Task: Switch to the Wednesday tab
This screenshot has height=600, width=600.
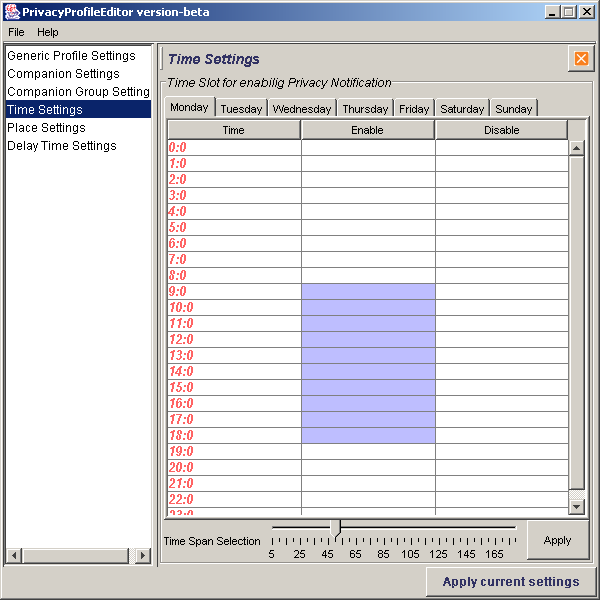Action: (301, 108)
